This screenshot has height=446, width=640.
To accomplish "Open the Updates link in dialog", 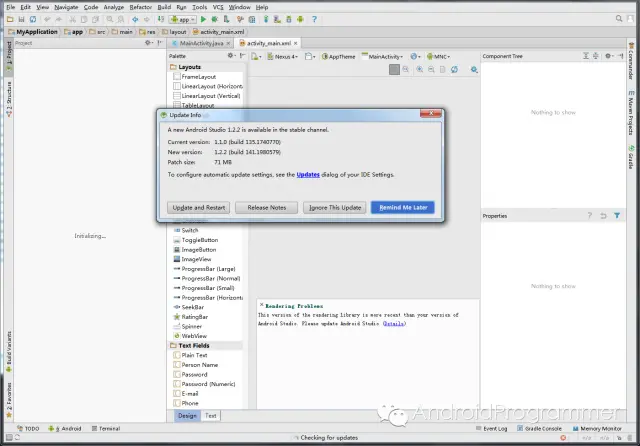I will 308,175.
